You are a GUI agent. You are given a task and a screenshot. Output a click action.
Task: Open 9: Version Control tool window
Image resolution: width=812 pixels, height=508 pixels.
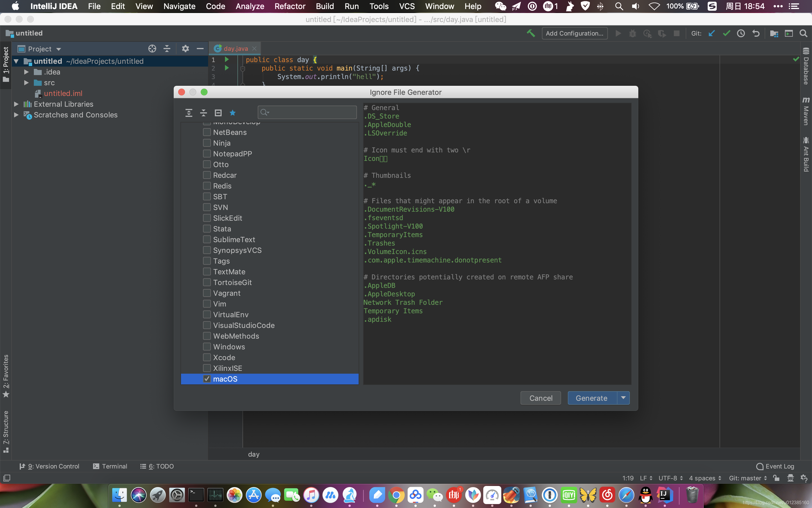click(49, 466)
